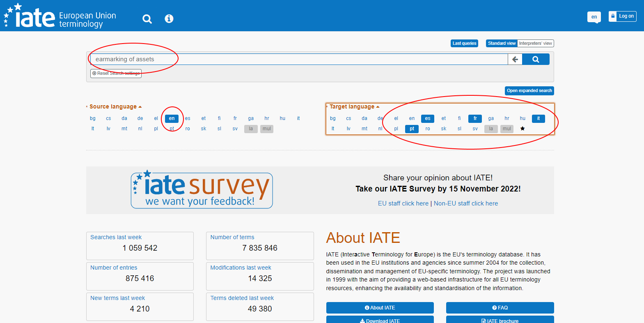The height and width of the screenshot is (323, 644).
Task: Open expanded search options
Action: click(x=529, y=91)
